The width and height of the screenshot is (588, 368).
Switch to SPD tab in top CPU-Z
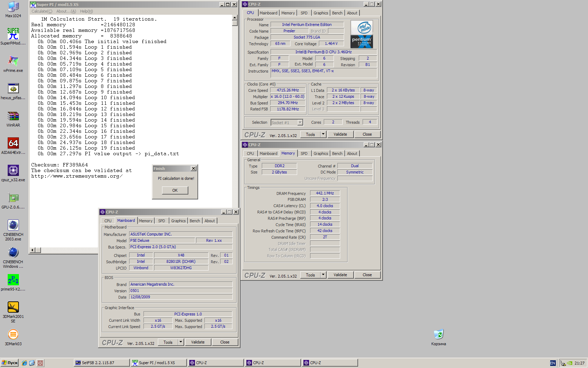[304, 13]
